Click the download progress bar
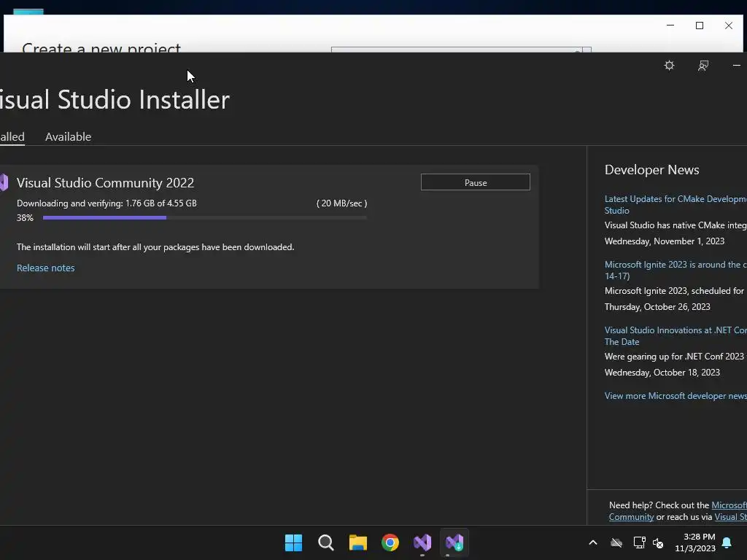The image size is (747, 560). [205, 217]
